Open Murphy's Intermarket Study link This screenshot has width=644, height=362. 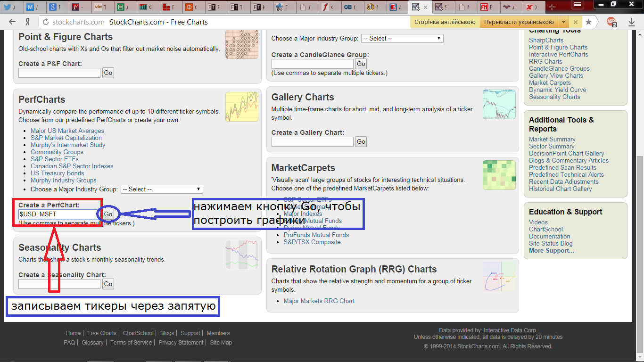[x=68, y=145]
